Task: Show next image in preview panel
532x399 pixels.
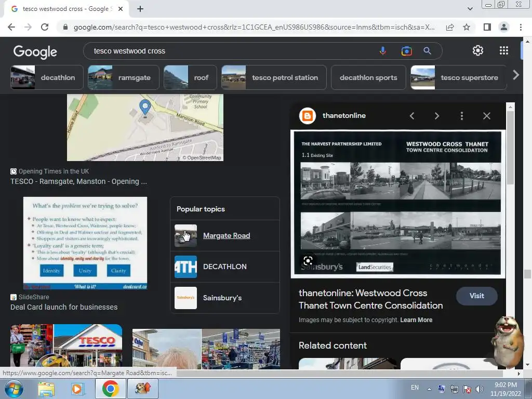Action: [x=436, y=116]
